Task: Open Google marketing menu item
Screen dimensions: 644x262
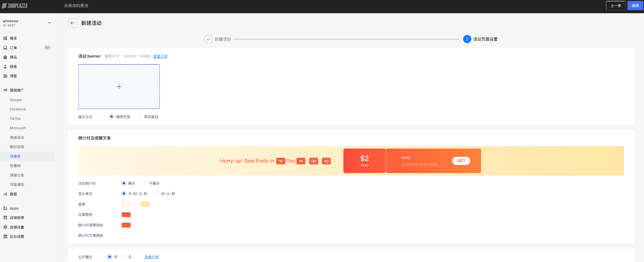Action: pos(16,100)
